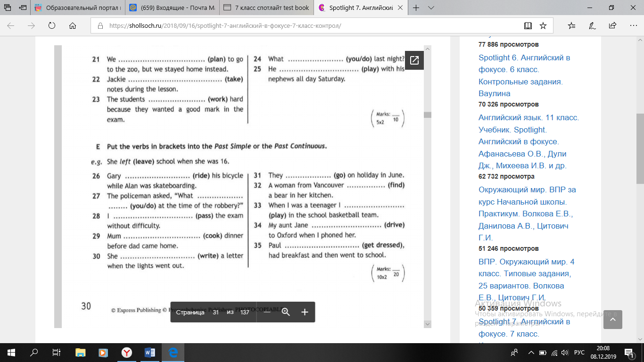This screenshot has width=644, height=362.
Task: Switch to Образовательный портал tab
Action: tap(77, 8)
